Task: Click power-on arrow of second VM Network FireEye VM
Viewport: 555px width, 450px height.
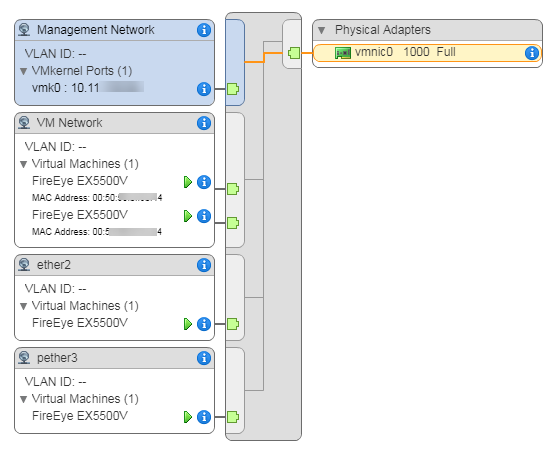Action: (188, 216)
